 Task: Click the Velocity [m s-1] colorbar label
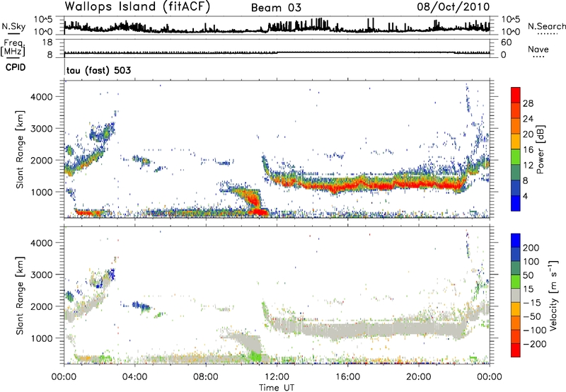point(553,295)
